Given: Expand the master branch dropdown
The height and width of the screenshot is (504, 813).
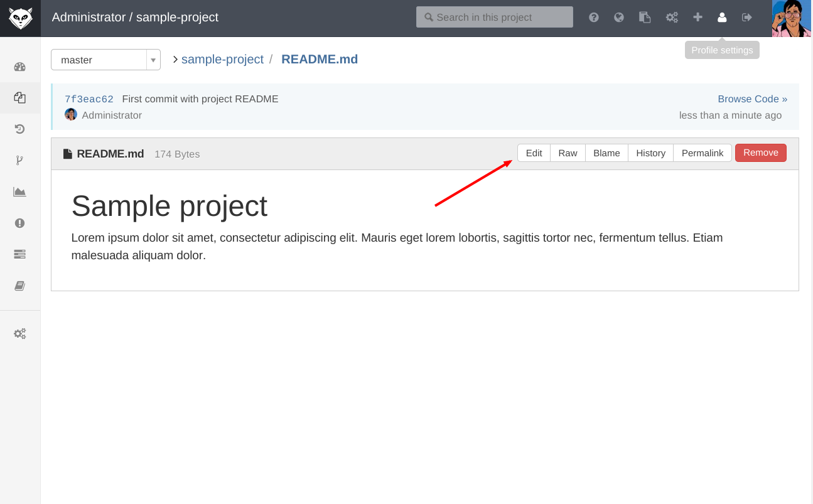Looking at the screenshot, I should point(153,60).
